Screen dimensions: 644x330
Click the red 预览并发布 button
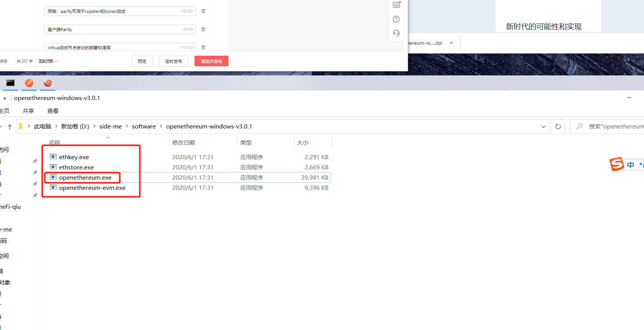(x=212, y=61)
